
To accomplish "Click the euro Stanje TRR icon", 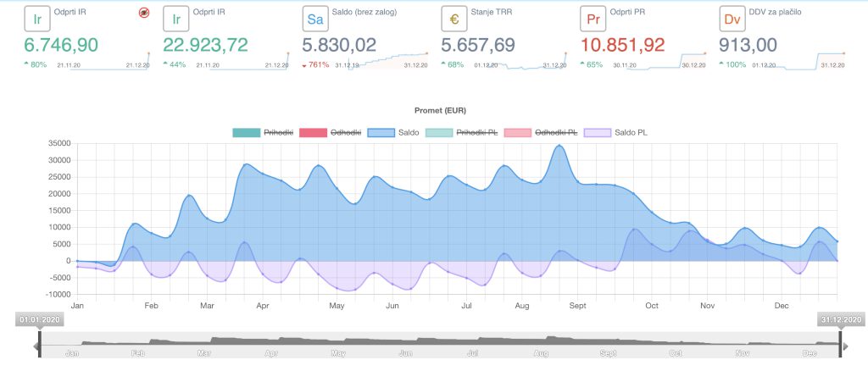I will click(x=454, y=19).
